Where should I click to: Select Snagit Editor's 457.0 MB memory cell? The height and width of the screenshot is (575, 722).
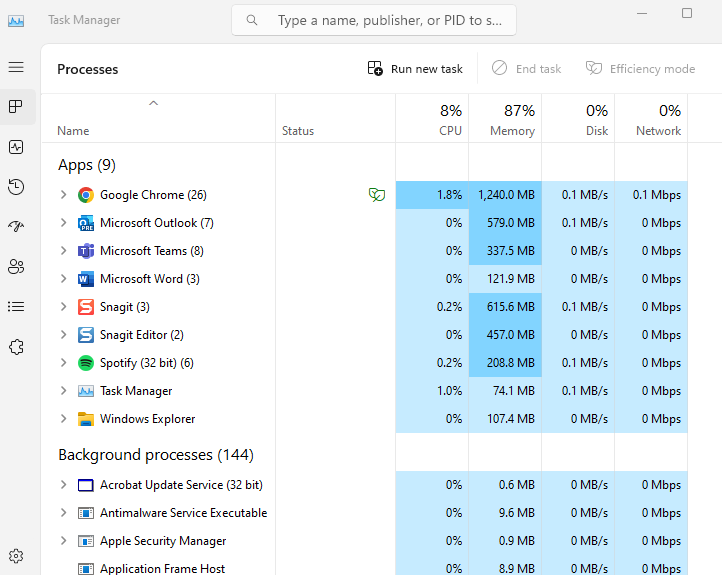point(505,335)
